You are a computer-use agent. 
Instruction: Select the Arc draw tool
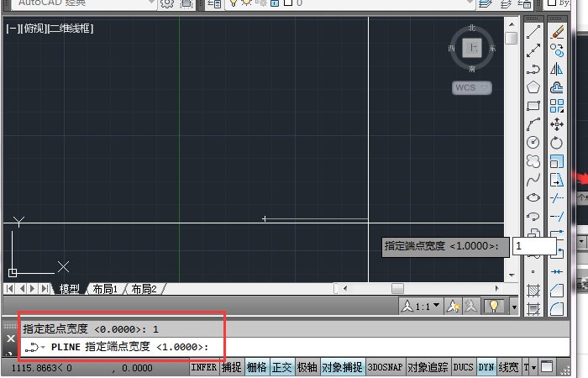(533, 124)
